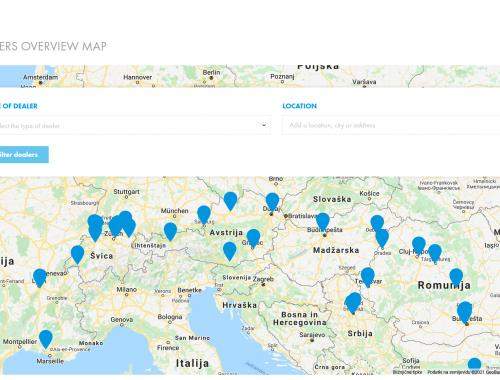The width and height of the screenshot is (500, 380).
Task: Select the dealer pin near Budimpešta
Action: (x=322, y=222)
